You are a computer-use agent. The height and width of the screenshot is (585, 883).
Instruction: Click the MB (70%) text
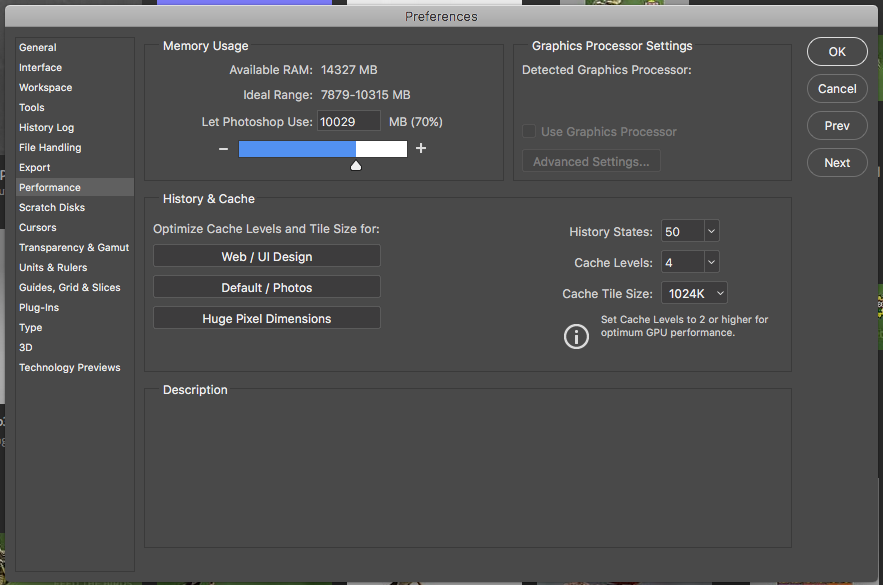(x=416, y=122)
